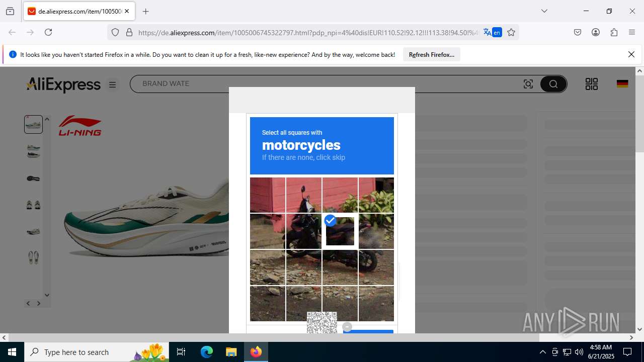Click the taskbar search box
This screenshot has width=644, height=362.
click(97, 352)
